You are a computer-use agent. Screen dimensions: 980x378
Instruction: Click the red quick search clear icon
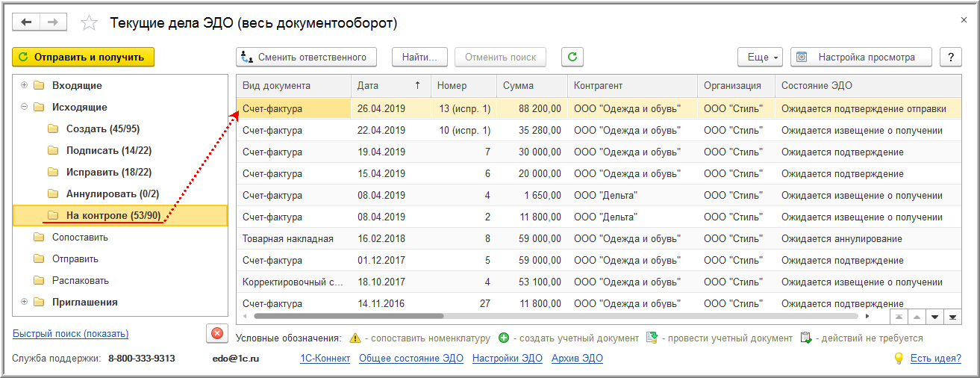tap(216, 333)
